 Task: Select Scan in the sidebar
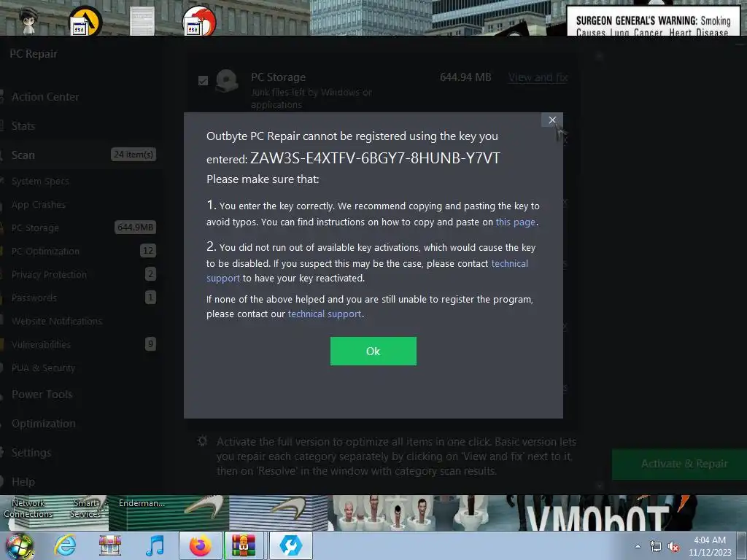coord(23,155)
